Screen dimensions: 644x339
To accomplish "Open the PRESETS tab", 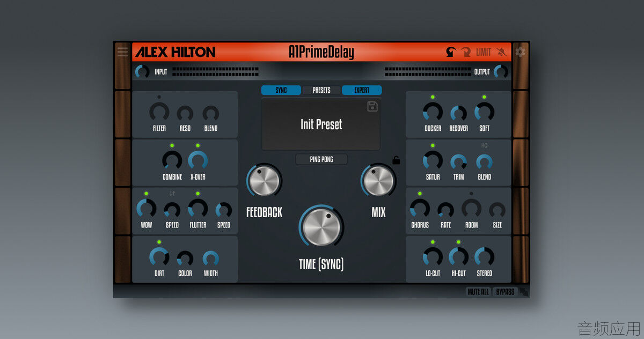I will coord(321,90).
